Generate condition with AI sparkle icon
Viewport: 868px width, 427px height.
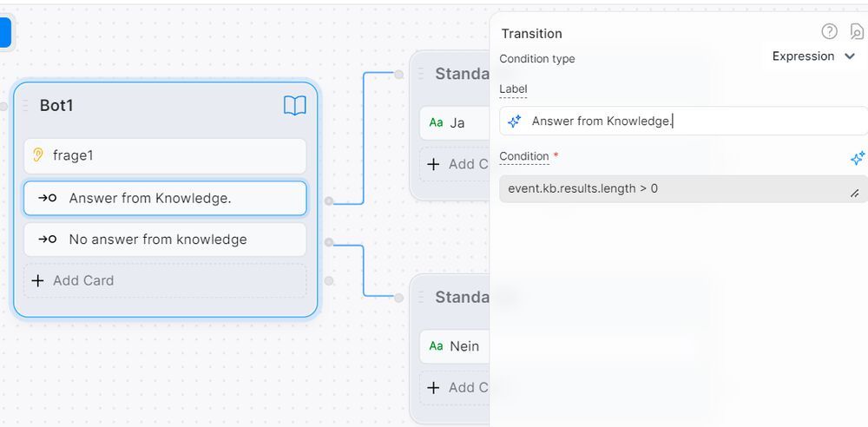coord(857,158)
